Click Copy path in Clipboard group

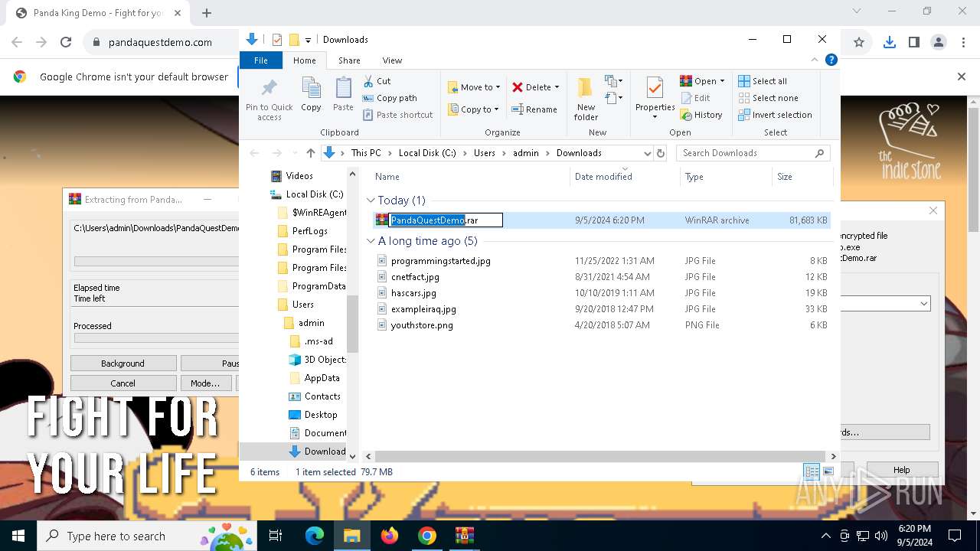click(390, 98)
